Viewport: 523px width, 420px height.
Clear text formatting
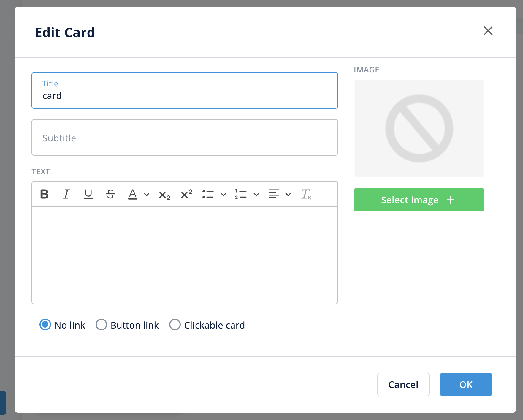coord(306,194)
